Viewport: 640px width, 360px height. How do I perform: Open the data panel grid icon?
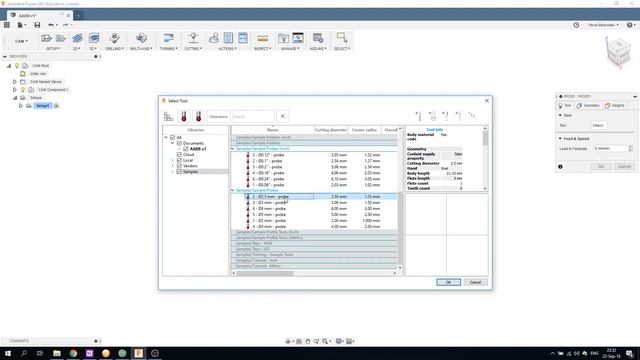click(x=7, y=25)
